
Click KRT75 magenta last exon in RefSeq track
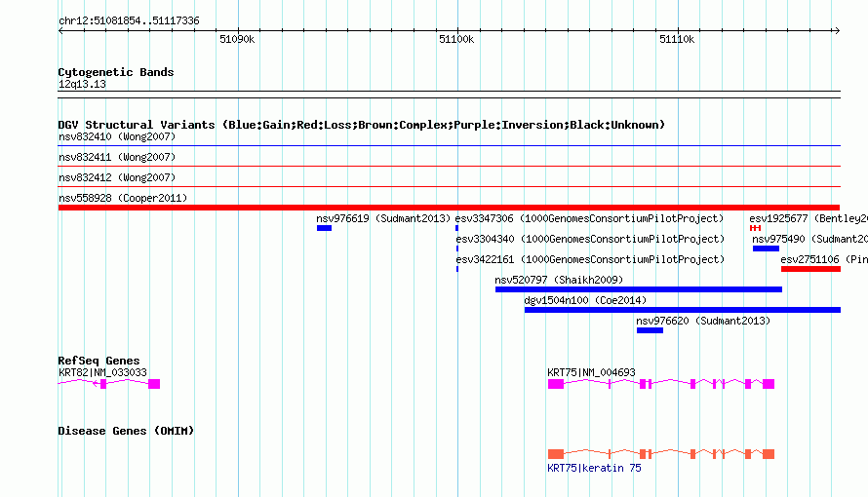tap(769, 384)
